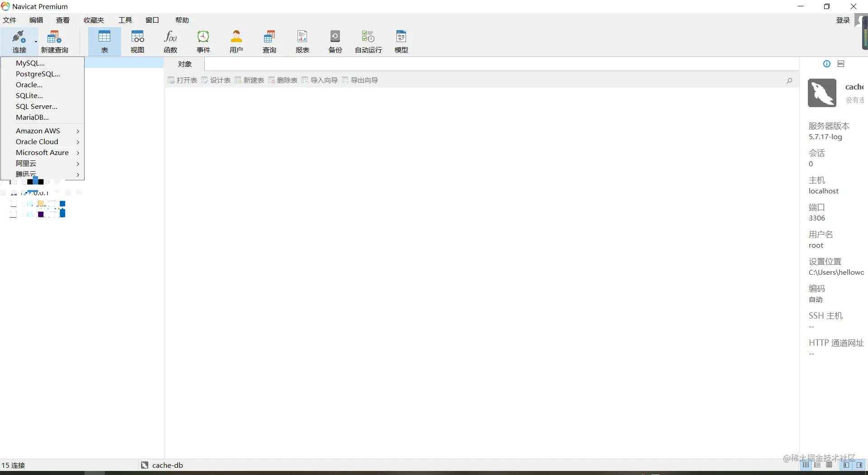Image resolution: width=868 pixels, height=475 pixels.
Task: Click the 打开表 button
Action: pos(182,80)
